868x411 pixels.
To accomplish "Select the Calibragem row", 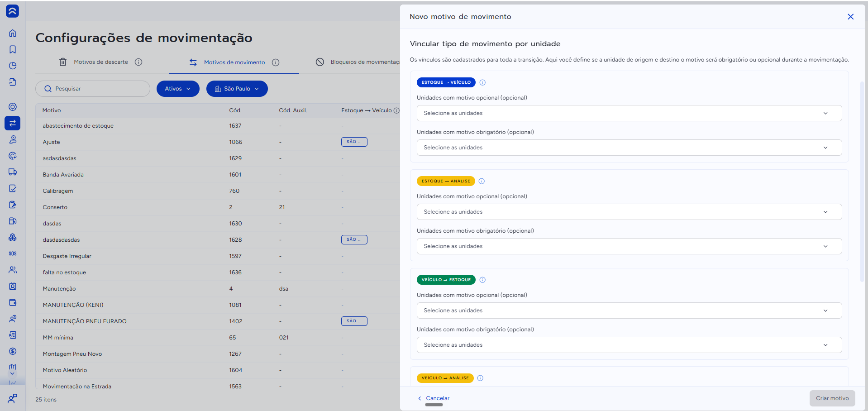I will pos(218,191).
